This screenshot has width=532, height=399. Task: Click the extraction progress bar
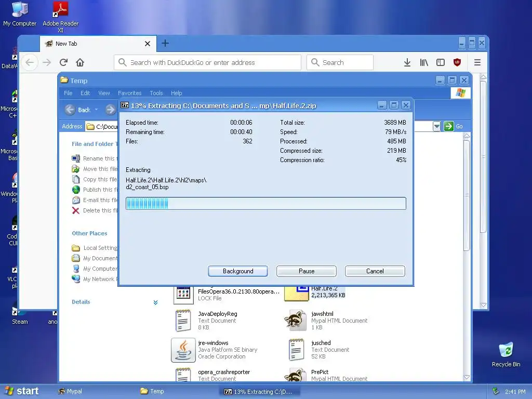point(265,204)
